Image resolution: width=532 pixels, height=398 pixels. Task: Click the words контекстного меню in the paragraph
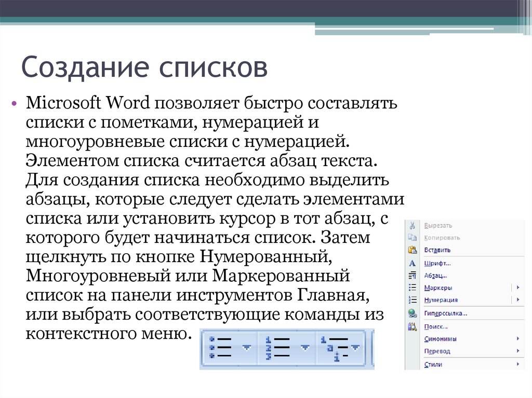(107, 334)
